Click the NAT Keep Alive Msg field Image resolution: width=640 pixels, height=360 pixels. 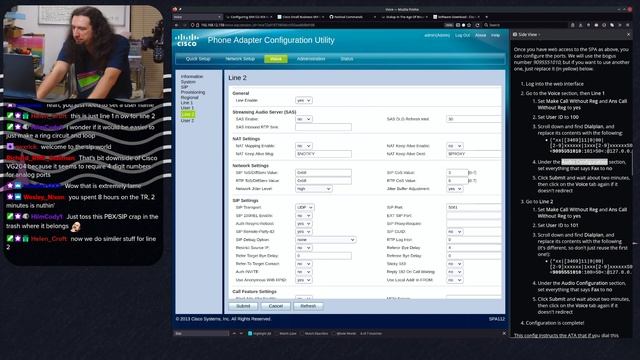pos(323,154)
